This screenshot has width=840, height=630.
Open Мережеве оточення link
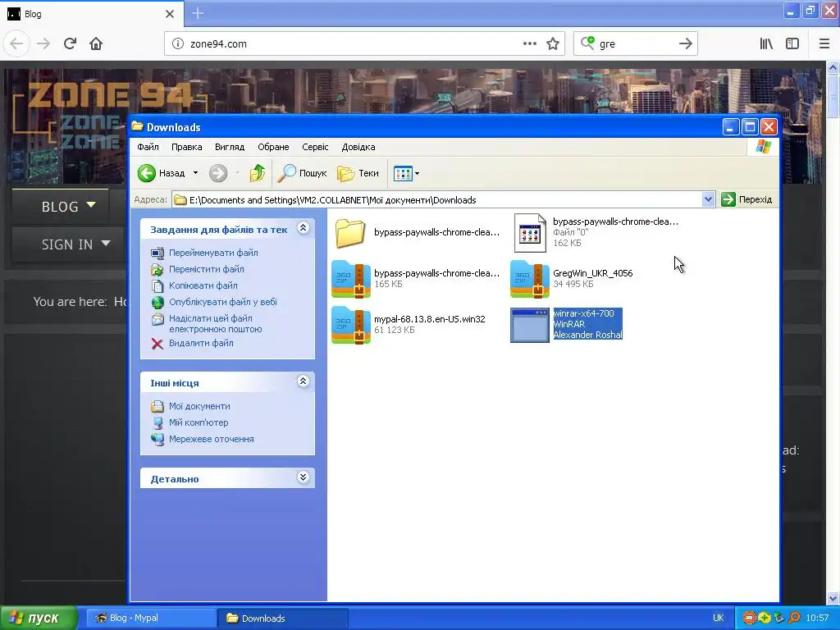(x=211, y=439)
